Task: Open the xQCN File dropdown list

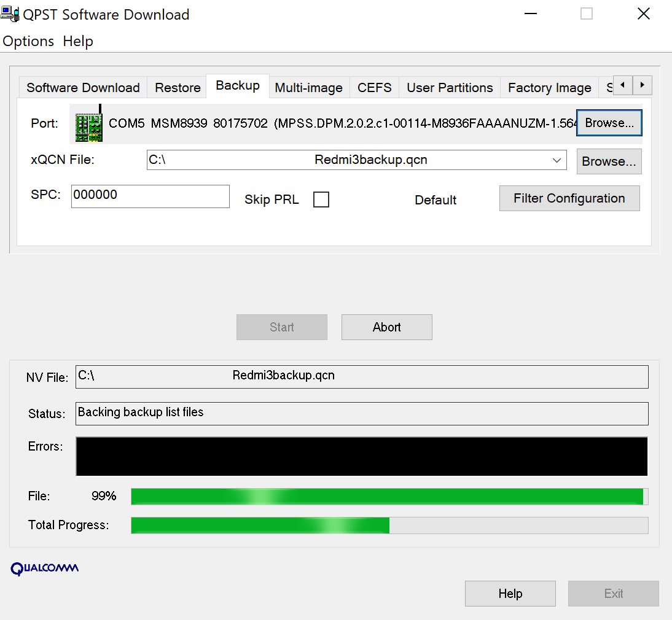Action: coord(558,160)
